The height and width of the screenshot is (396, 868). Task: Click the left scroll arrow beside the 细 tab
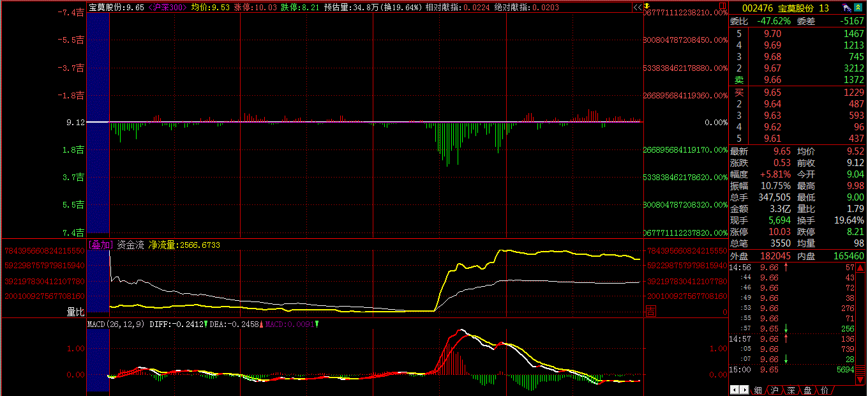[735, 390]
